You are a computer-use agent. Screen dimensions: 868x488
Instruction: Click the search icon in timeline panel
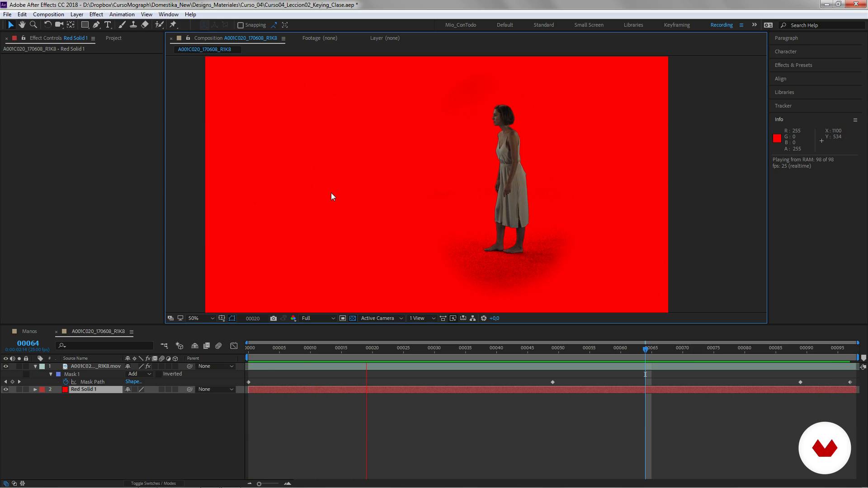tap(62, 345)
